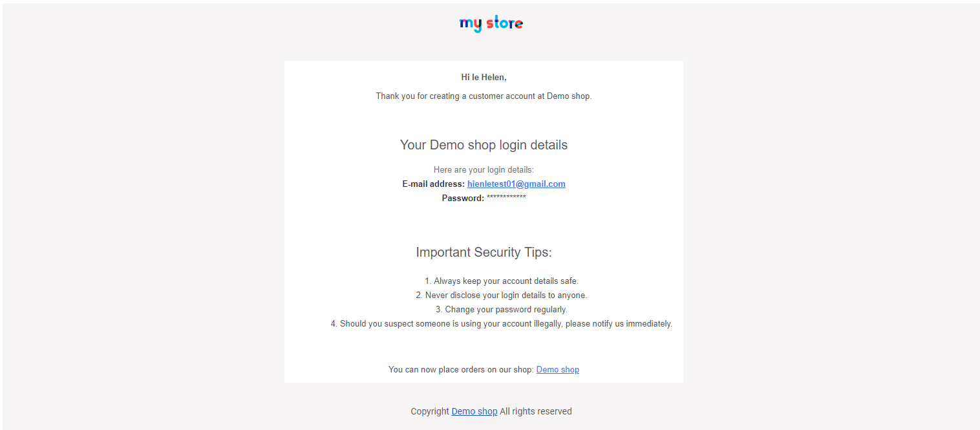980x430 pixels.
Task: Click the 'All rights reserved' footer text
Action: (x=536, y=411)
